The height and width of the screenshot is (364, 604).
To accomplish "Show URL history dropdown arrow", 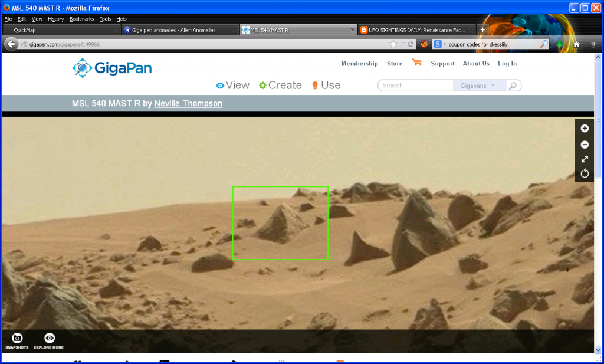I will pyautogui.click(x=402, y=44).
